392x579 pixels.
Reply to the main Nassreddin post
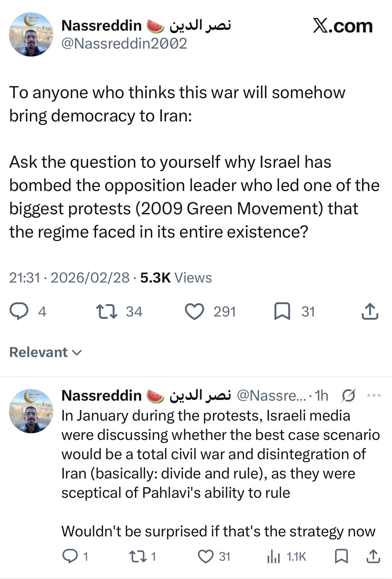(19, 312)
